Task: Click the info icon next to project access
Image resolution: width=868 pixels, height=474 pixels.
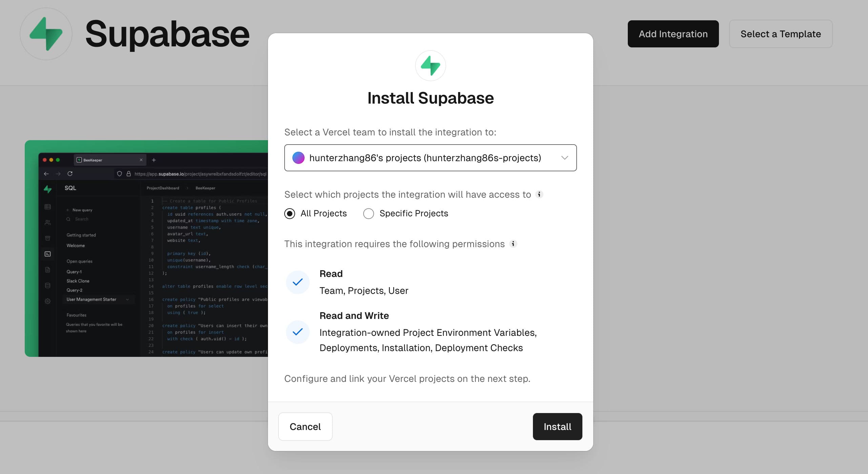Action: click(x=539, y=194)
